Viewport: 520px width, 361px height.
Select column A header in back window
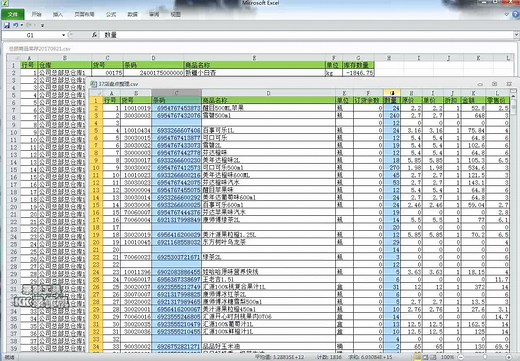tap(29, 58)
